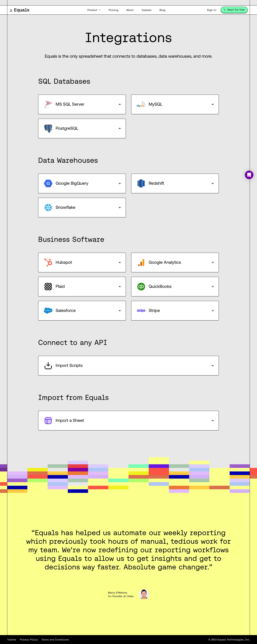The width and height of the screenshot is (257, 644).
Task: Click the MySQL dolphin logo icon
Action: [141, 104]
